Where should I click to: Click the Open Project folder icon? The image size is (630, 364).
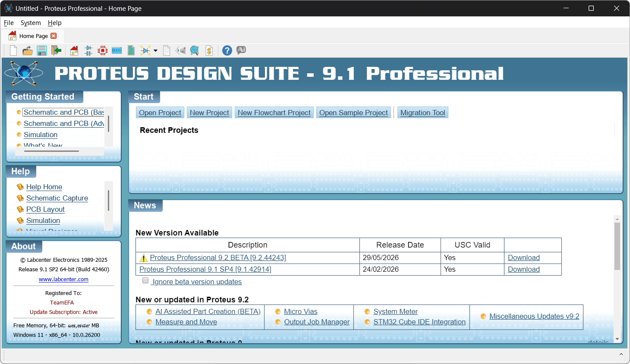pyautogui.click(x=28, y=50)
